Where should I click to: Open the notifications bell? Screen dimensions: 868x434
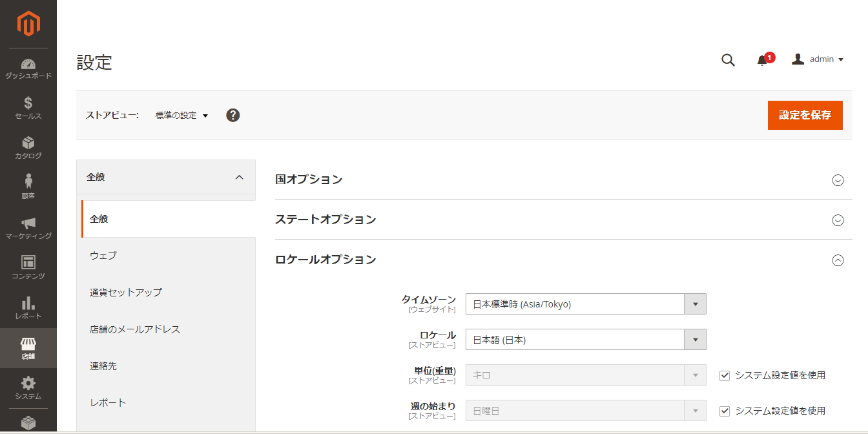click(x=761, y=59)
